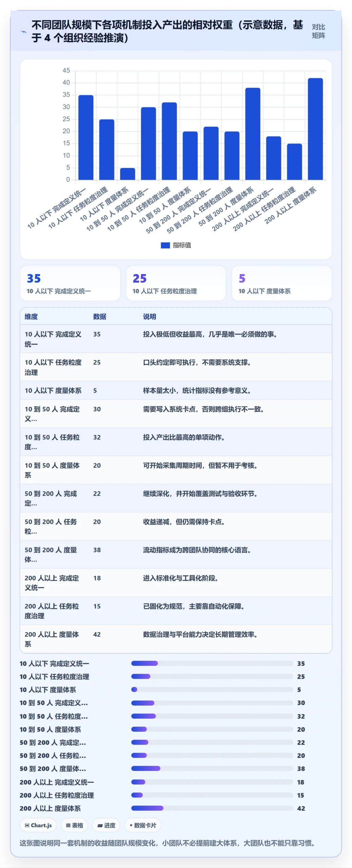Click the progress bar for 10 人以下 任务粒度治理
352x868 pixels.
click(x=212, y=676)
